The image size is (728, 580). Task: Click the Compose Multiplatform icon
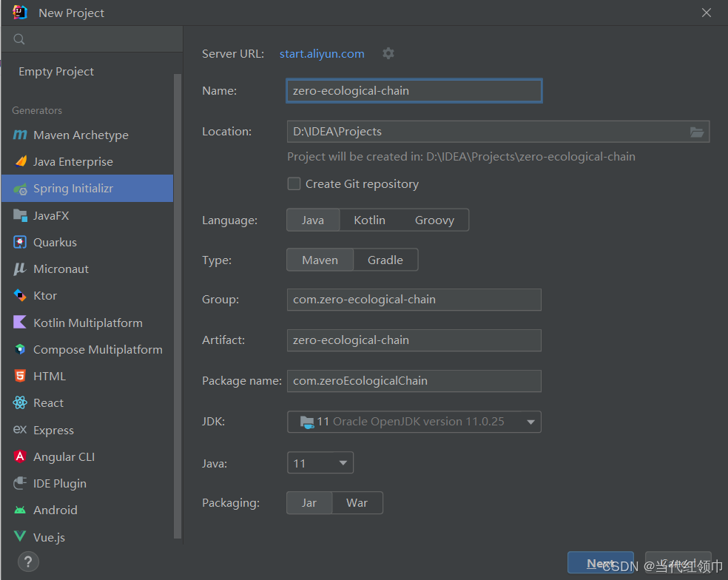click(x=20, y=349)
